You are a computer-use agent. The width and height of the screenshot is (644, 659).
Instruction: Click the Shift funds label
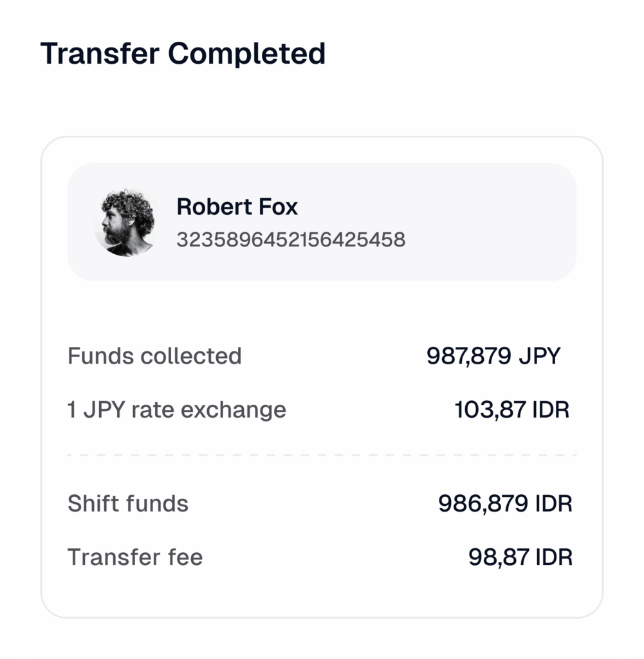point(128,503)
